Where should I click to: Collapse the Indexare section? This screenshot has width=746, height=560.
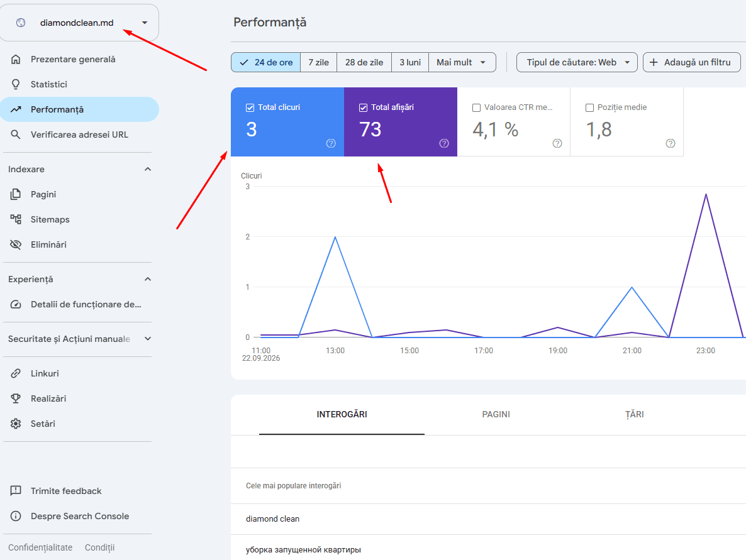tap(147, 169)
